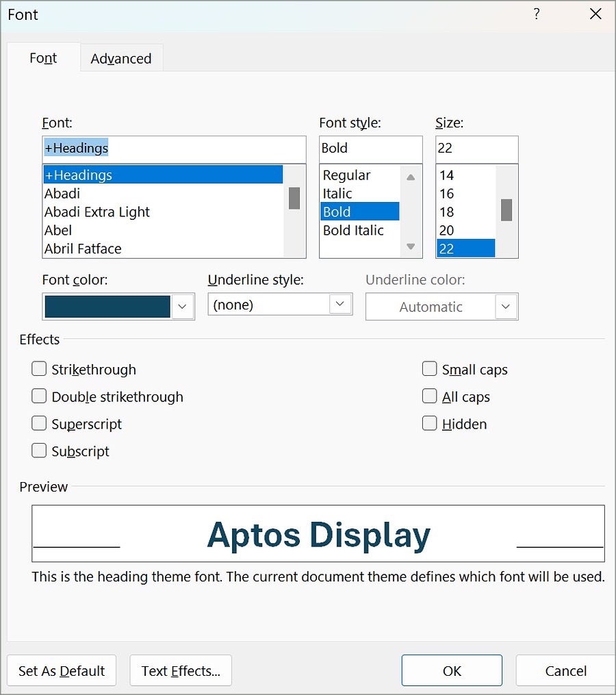Click the Help question mark icon
Screen dimensions: 616x695
pyautogui.click(x=537, y=14)
